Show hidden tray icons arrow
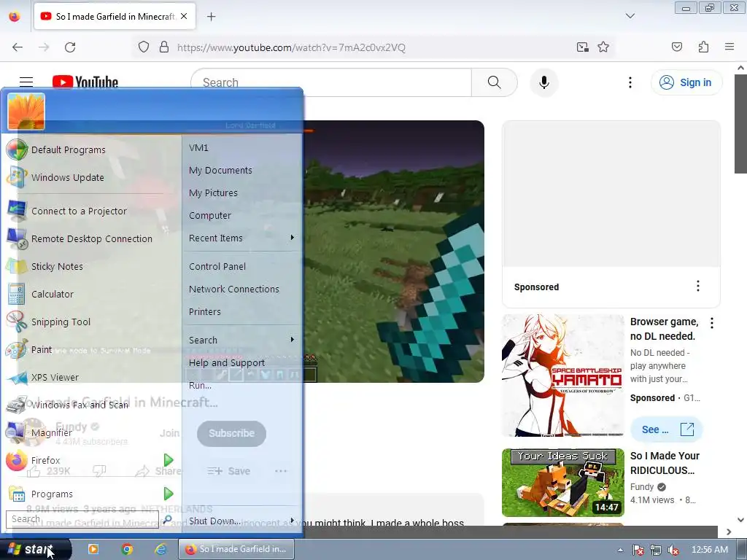This screenshot has width=747, height=560. (x=620, y=550)
